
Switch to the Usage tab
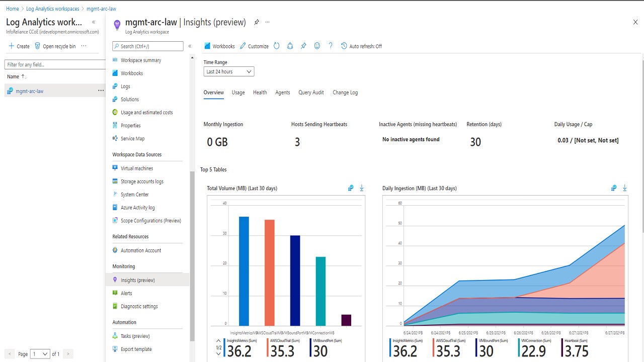[x=238, y=93]
